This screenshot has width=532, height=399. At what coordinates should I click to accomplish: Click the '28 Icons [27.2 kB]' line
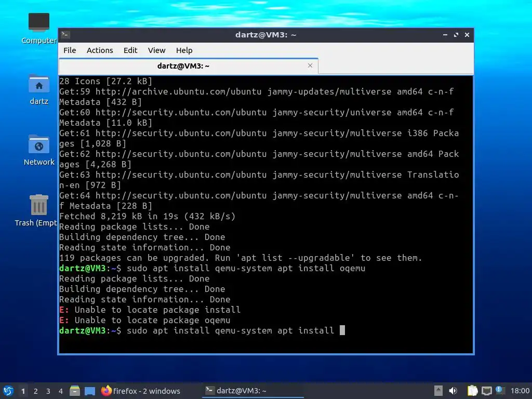tap(106, 82)
